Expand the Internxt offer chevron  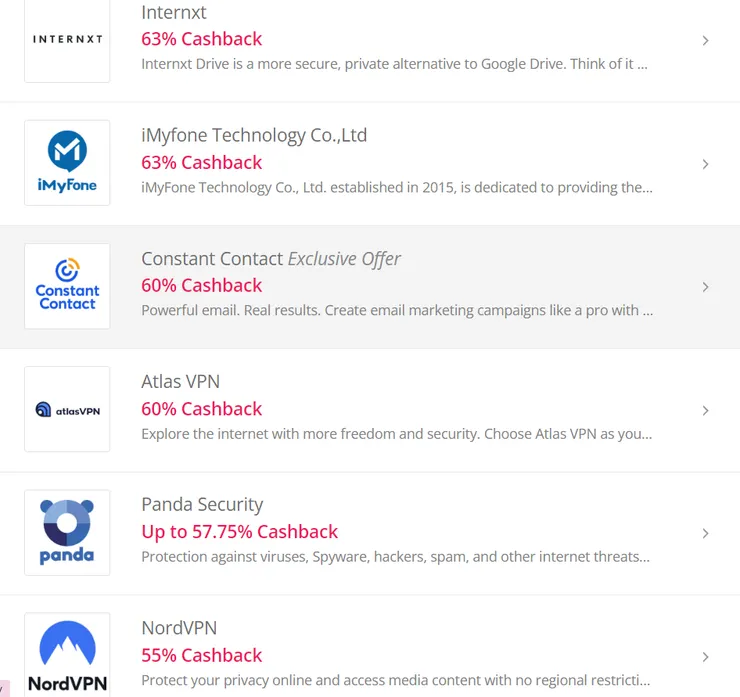(x=705, y=41)
